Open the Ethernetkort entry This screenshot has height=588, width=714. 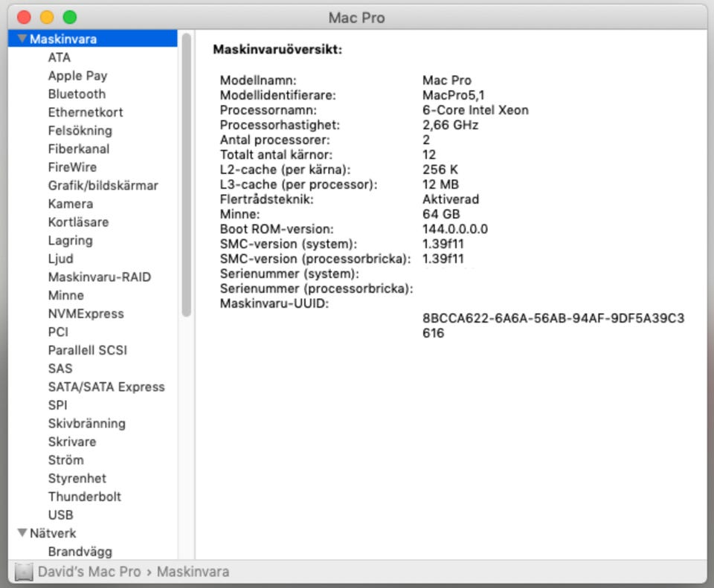coord(86,112)
